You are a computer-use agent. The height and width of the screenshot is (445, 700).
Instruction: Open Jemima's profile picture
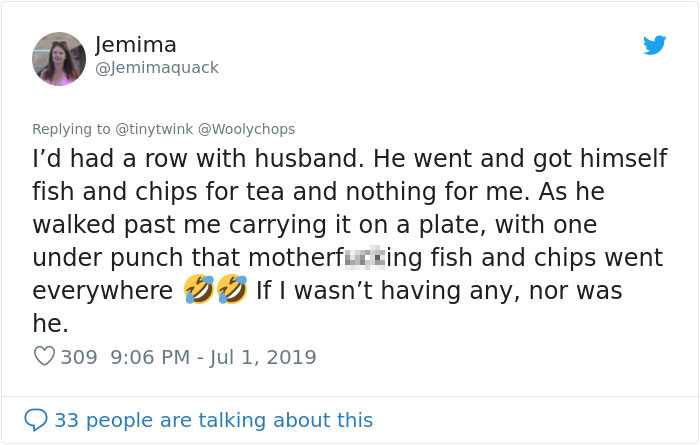click(x=59, y=58)
